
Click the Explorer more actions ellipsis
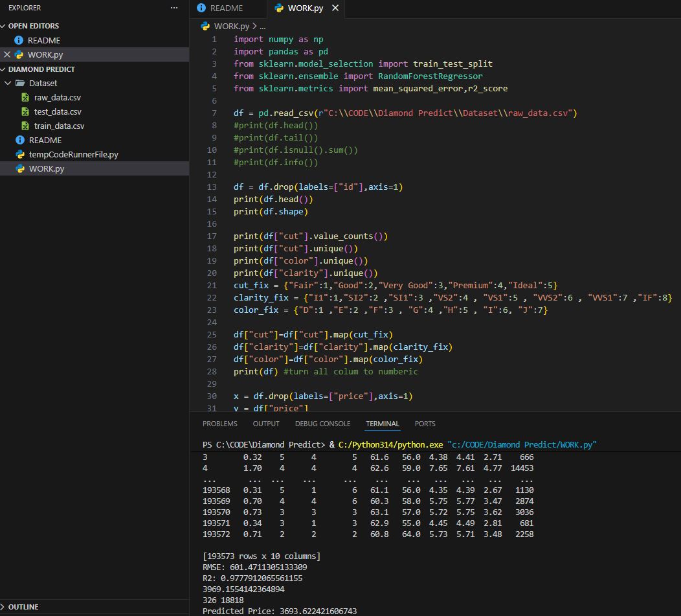[x=173, y=8]
